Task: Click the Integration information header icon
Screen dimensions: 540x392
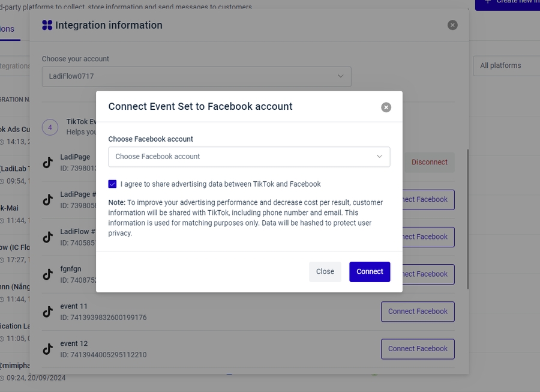Action: (47, 25)
